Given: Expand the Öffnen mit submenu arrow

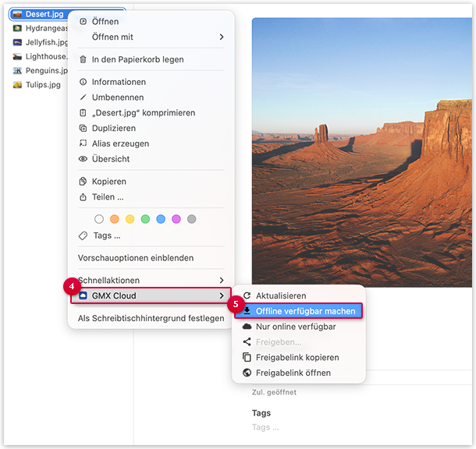Looking at the screenshot, I should 222,37.
